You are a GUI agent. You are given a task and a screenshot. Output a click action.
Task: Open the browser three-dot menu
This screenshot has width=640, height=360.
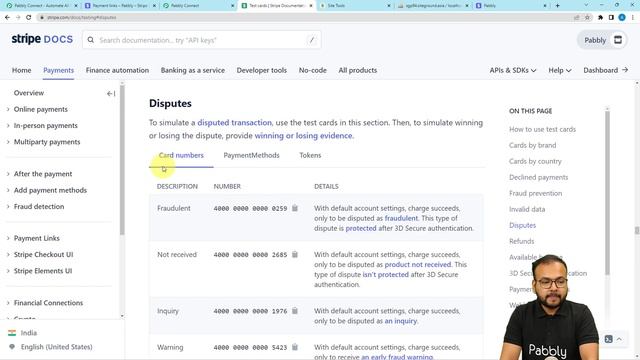pos(633,18)
